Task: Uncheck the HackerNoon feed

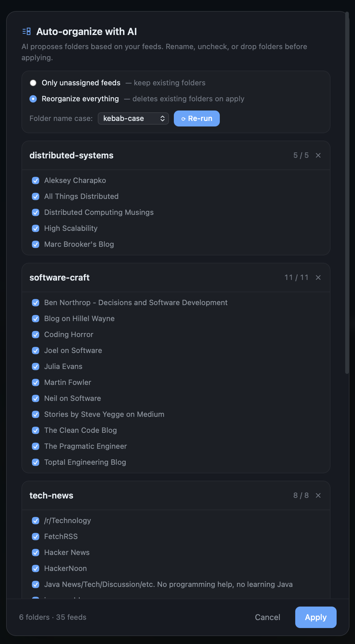Action: point(36,568)
